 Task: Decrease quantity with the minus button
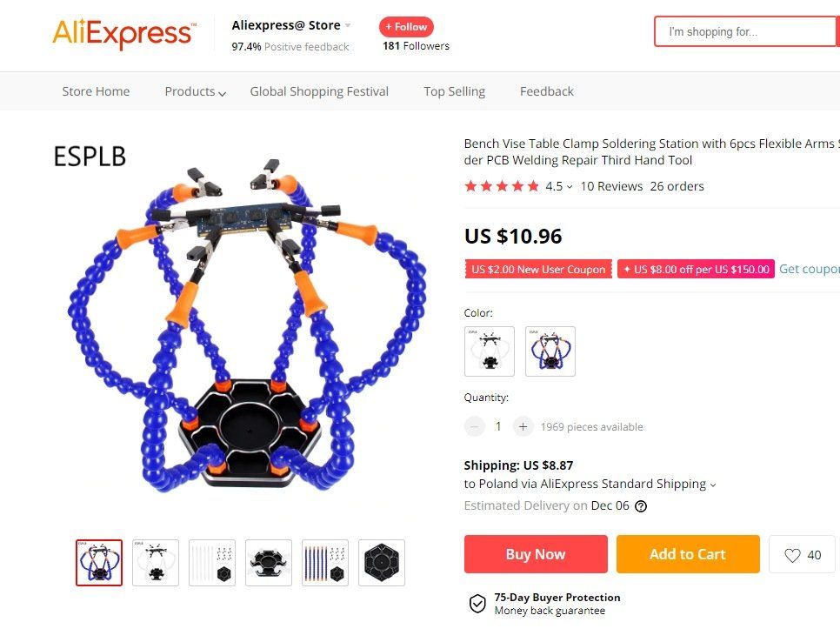[x=474, y=427]
